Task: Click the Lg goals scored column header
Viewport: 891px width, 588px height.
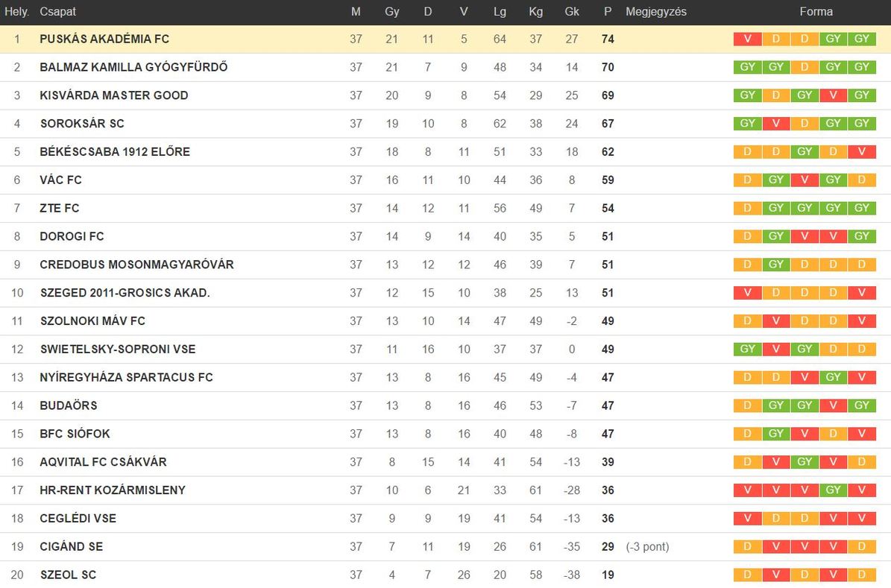Action: pos(500,11)
